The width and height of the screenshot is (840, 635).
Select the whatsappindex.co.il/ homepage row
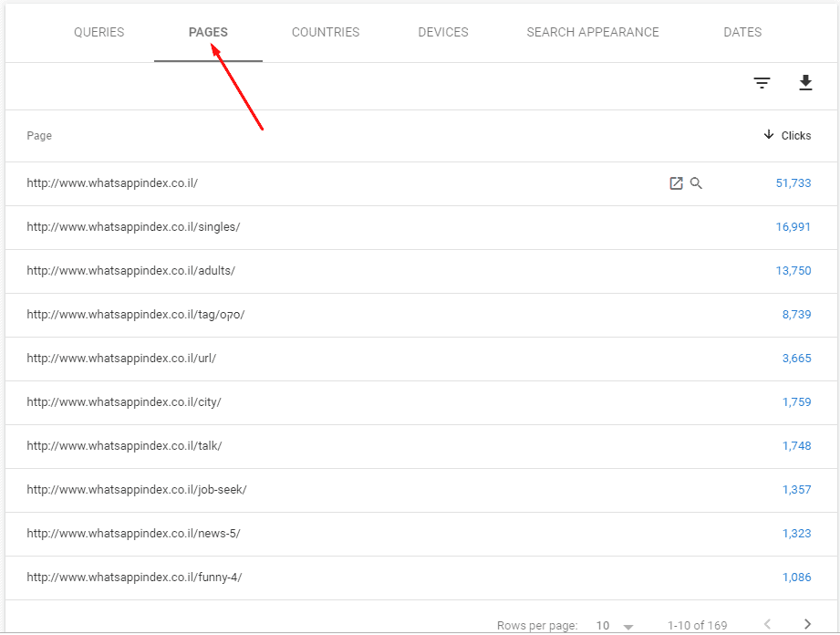[421, 183]
